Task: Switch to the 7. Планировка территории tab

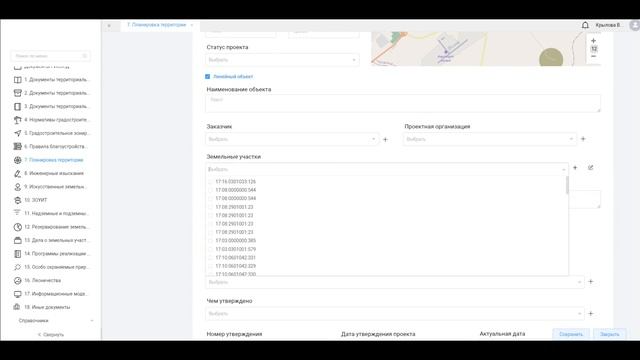Action: pyautogui.click(x=156, y=25)
